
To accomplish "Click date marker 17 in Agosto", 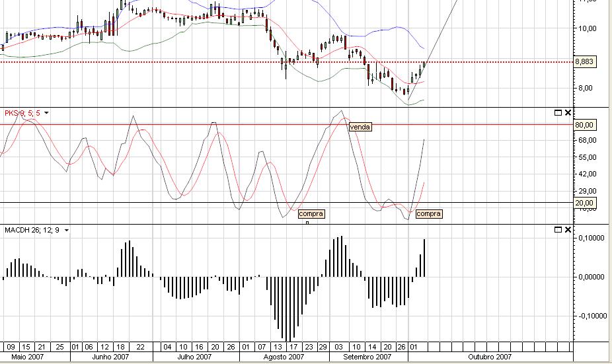I will pos(293,347).
